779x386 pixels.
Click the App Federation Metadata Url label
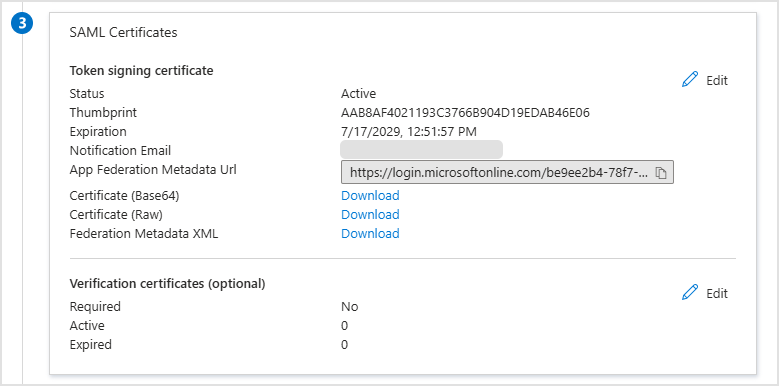pos(153,169)
